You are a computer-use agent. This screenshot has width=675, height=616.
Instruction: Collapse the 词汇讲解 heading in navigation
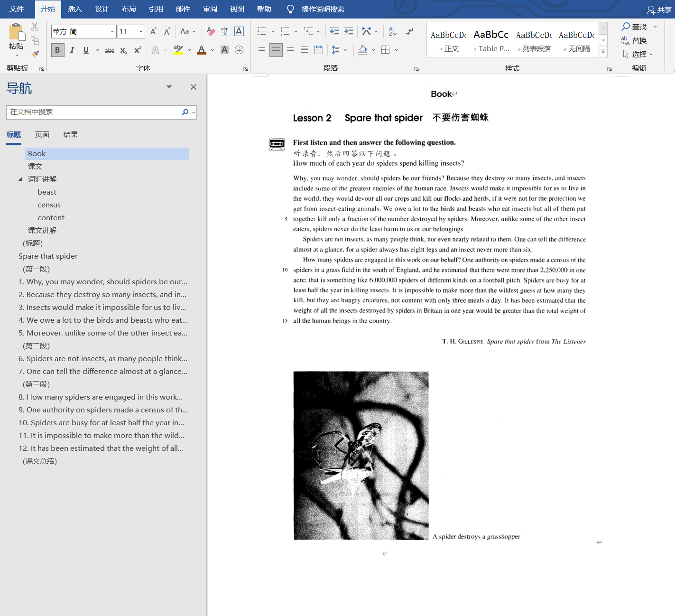[20, 179]
